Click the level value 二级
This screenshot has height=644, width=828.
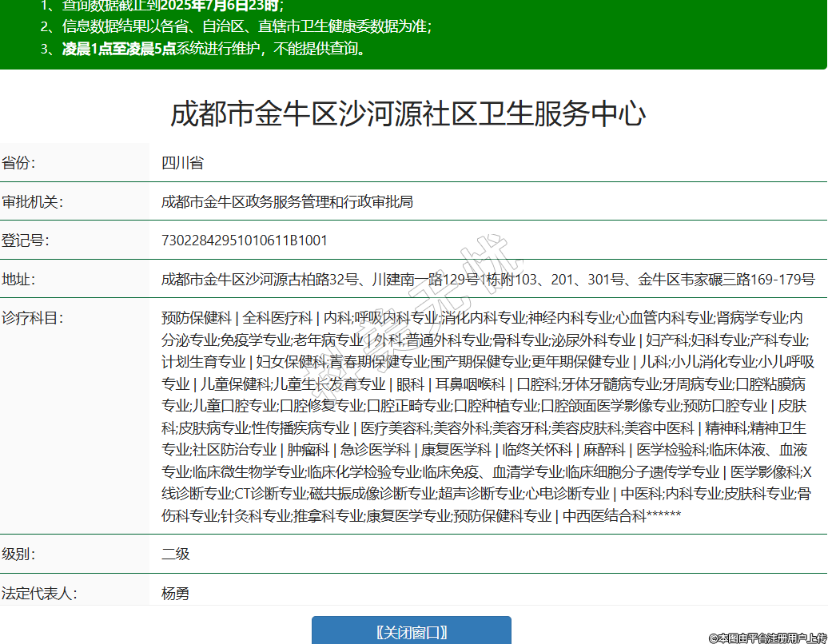coord(176,554)
